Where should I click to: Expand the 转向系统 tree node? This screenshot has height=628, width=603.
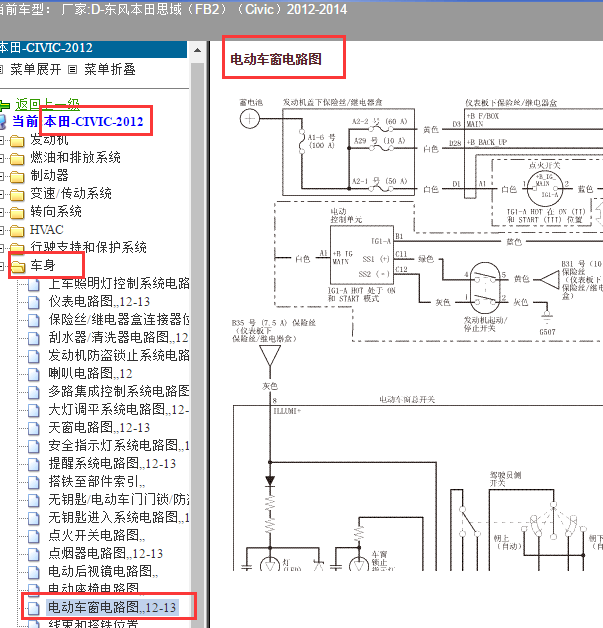2,213
